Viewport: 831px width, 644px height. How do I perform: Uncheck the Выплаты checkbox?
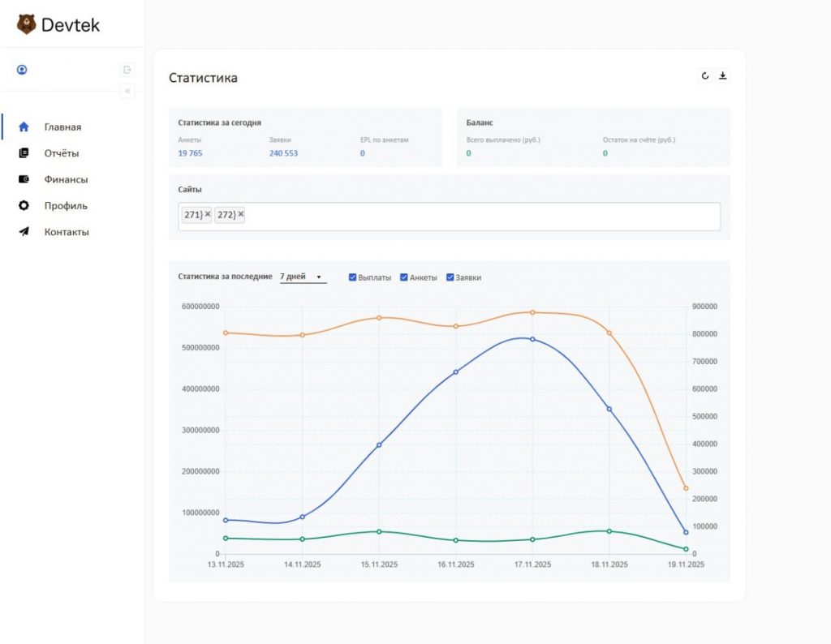(x=352, y=277)
